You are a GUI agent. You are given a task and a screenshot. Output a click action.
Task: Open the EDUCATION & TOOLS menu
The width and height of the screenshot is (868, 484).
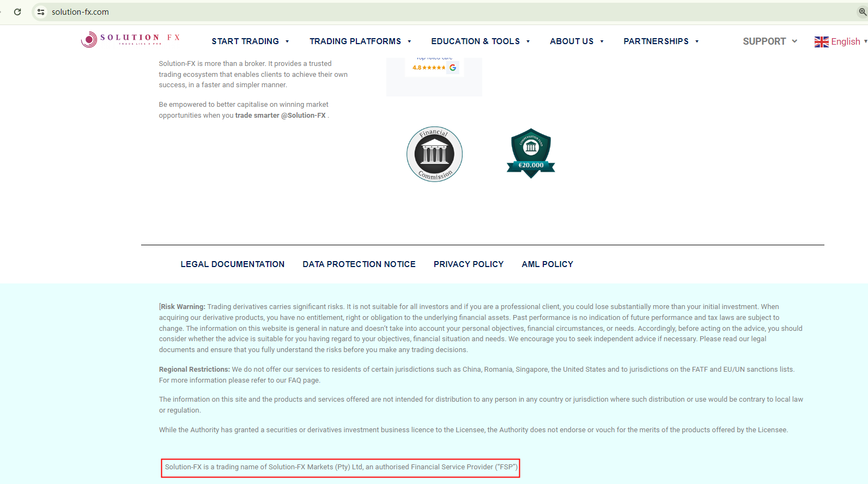(x=475, y=41)
